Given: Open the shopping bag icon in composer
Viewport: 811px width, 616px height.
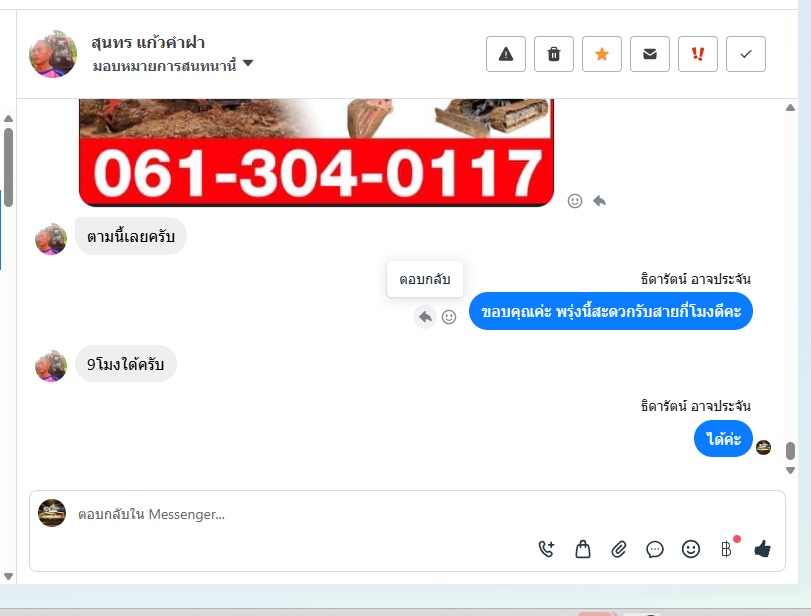Looking at the screenshot, I should [583, 549].
